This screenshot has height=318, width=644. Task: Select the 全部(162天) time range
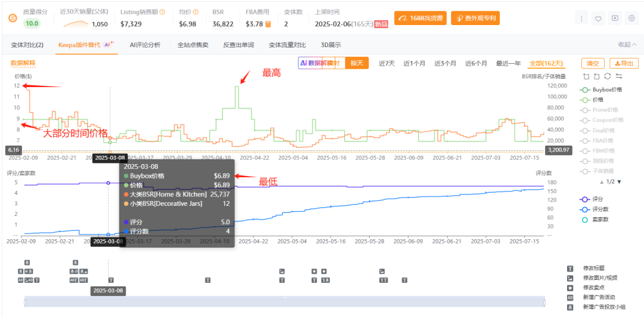(x=547, y=64)
